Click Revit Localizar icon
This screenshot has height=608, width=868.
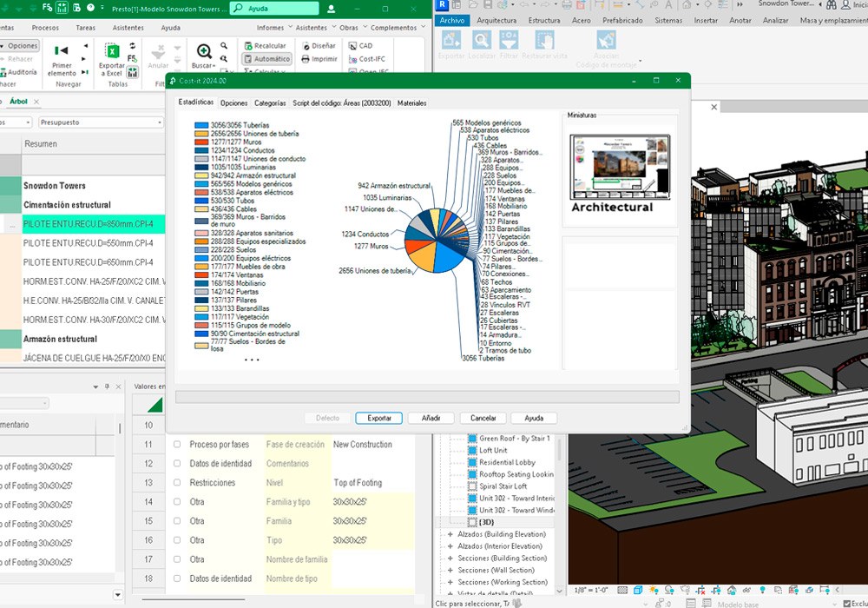[482, 40]
